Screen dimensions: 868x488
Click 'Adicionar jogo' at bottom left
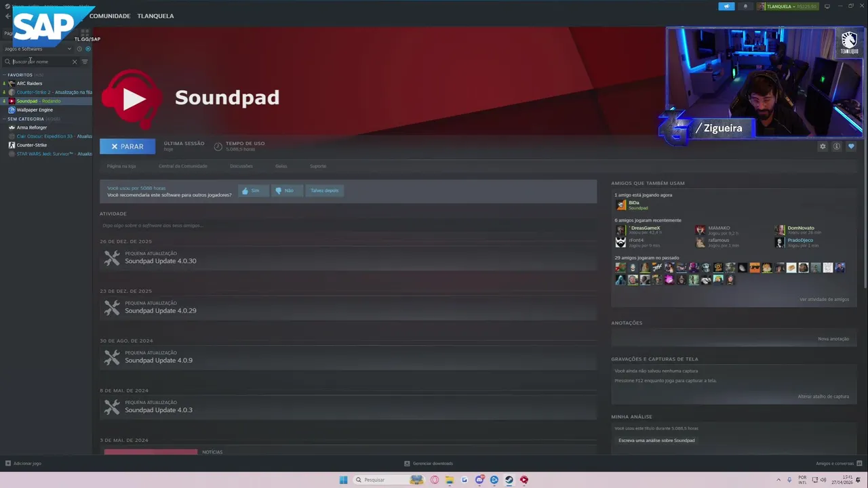pos(23,464)
